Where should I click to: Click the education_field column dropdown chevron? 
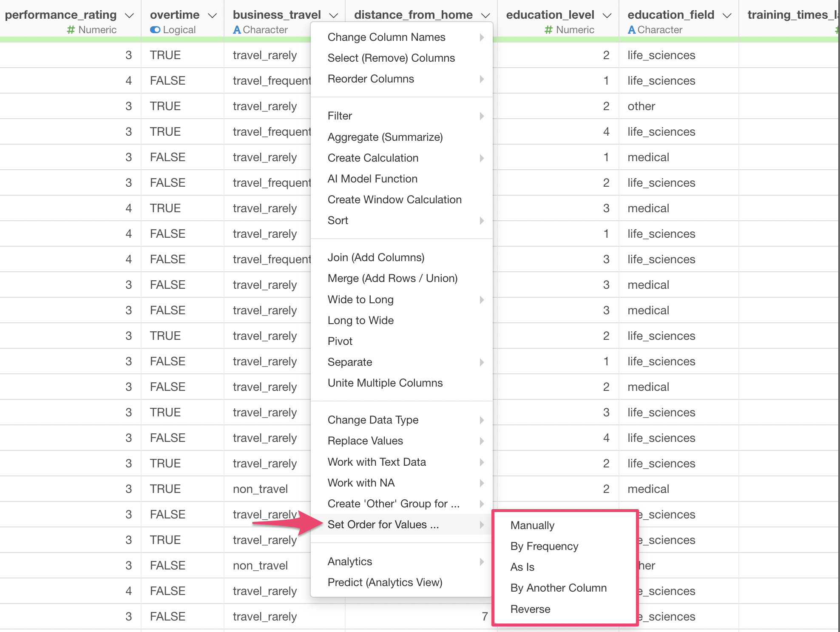(727, 16)
